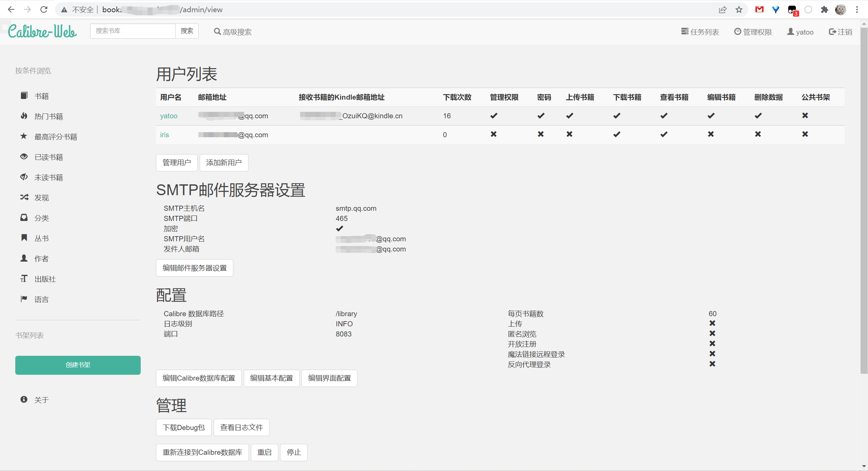Select the top-rated books star icon

(x=24, y=136)
